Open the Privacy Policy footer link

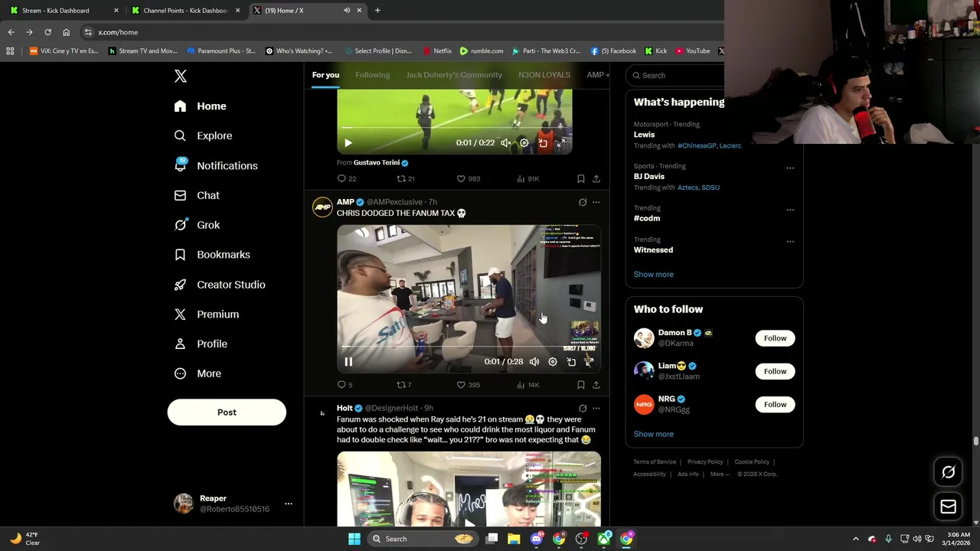(705, 462)
